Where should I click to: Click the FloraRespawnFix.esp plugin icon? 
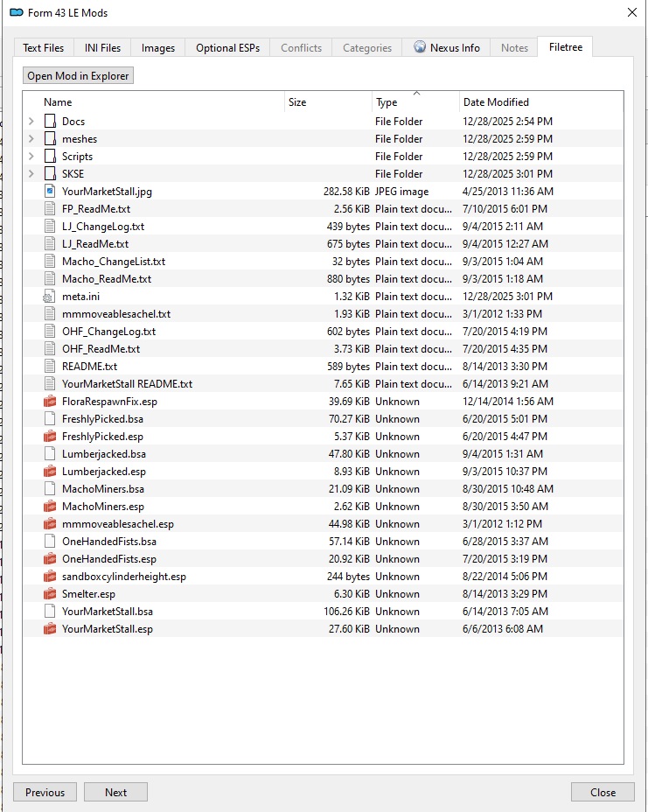(50, 402)
